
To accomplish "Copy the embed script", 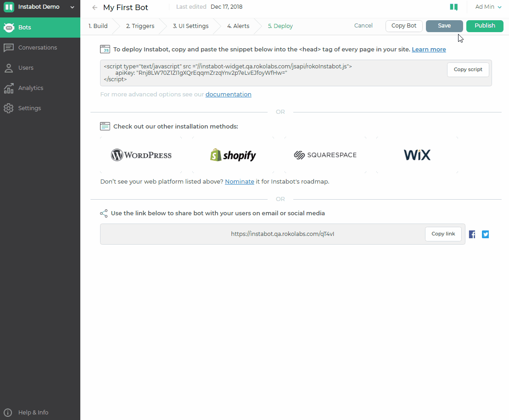I will [468, 70].
